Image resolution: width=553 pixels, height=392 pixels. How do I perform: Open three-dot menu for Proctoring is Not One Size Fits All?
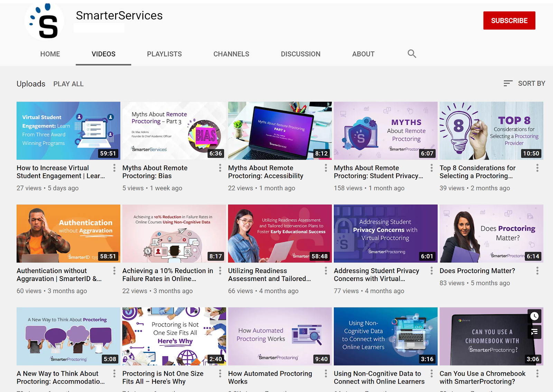(220, 374)
